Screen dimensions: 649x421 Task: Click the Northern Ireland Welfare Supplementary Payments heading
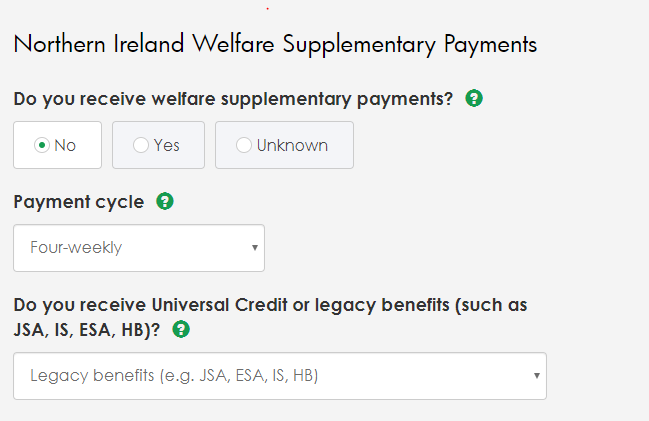click(275, 45)
